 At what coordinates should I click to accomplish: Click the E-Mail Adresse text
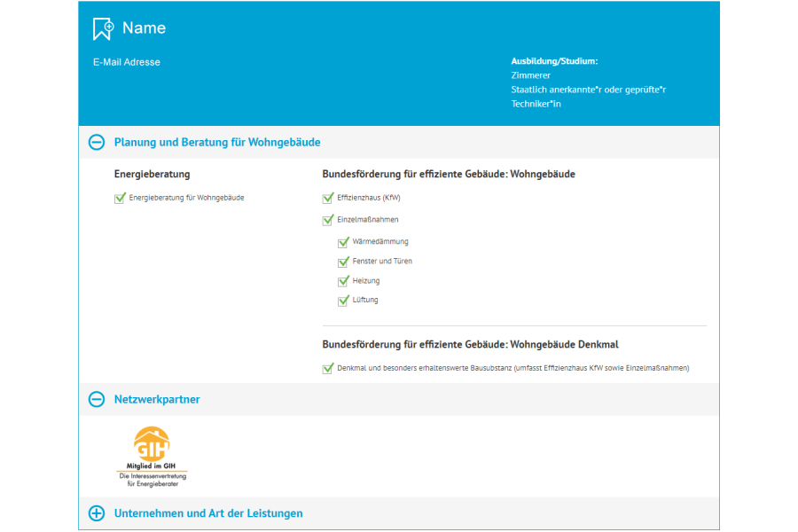[127, 62]
